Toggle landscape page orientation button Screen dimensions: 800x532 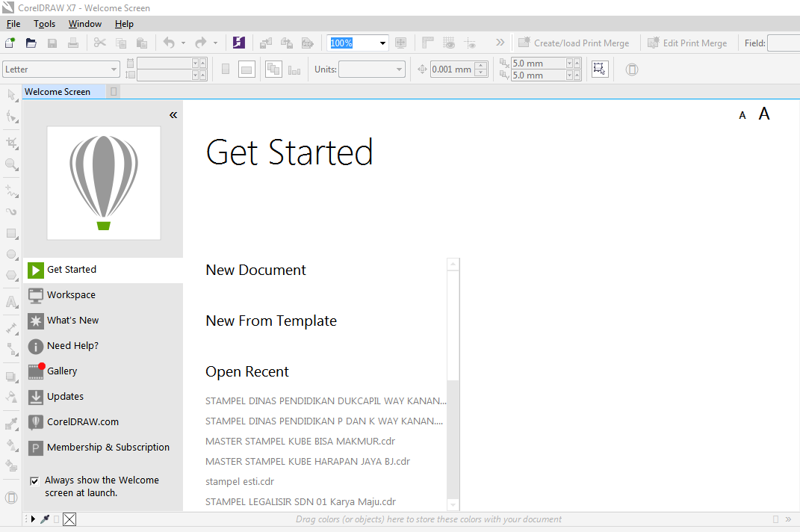point(246,69)
